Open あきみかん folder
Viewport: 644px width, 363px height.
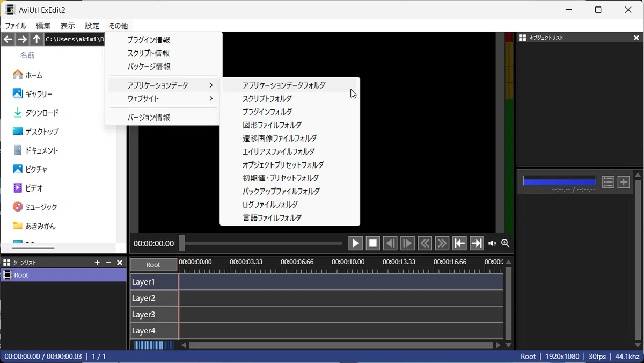34,226
